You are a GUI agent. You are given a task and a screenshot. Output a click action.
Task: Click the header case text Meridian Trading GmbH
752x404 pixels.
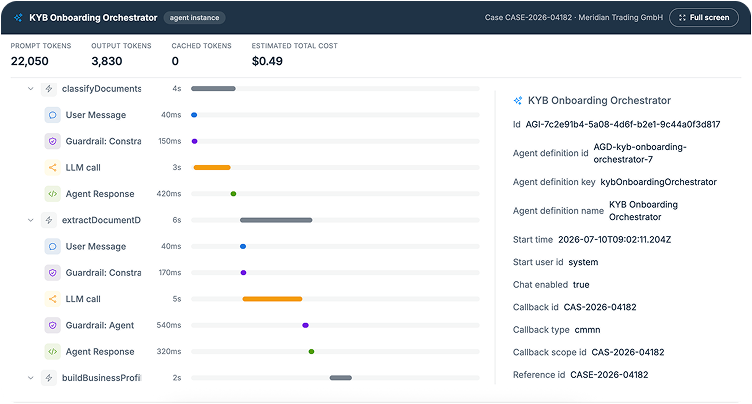point(621,18)
